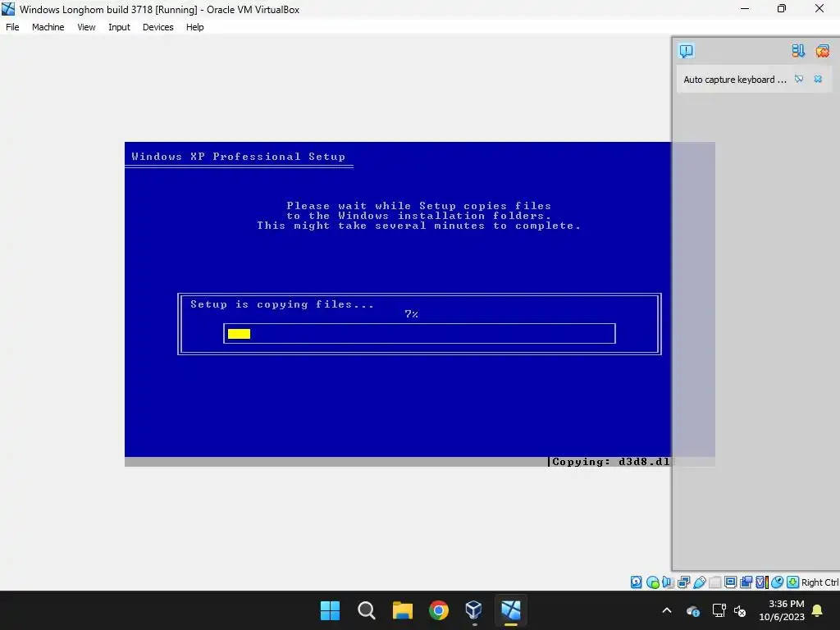This screenshot has width=840, height=630.
Task: Click the 'Windows XP Professional Setup' title text
Action: [239, 157]
